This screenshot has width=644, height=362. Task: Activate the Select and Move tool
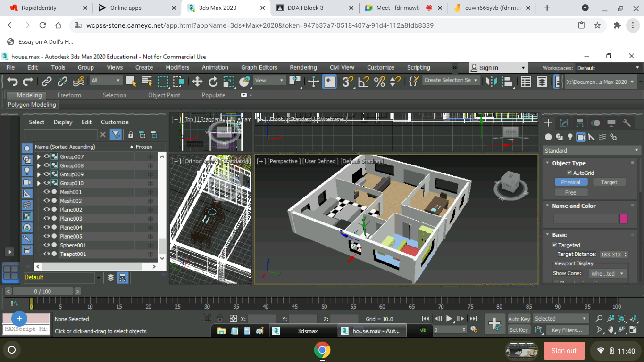pos(198,81)
